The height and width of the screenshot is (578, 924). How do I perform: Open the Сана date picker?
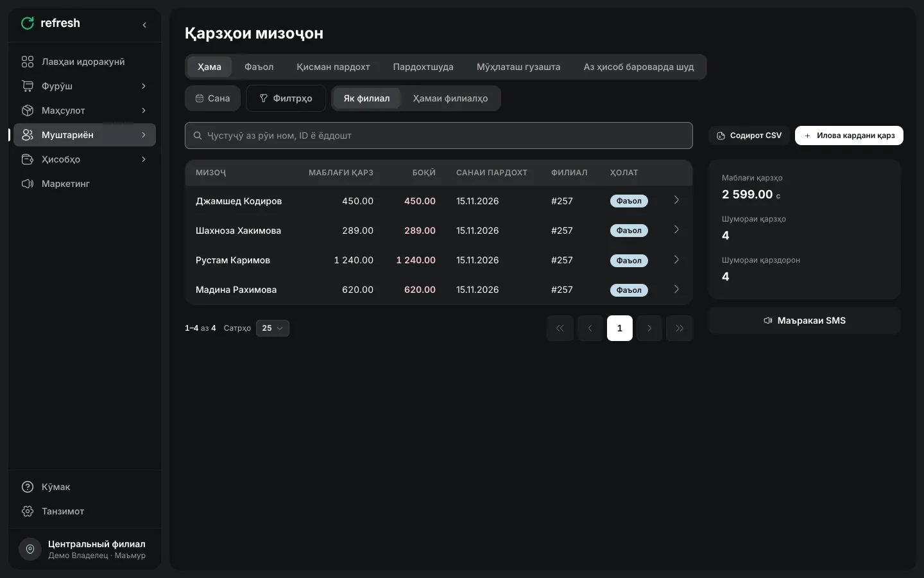[213, 98]
